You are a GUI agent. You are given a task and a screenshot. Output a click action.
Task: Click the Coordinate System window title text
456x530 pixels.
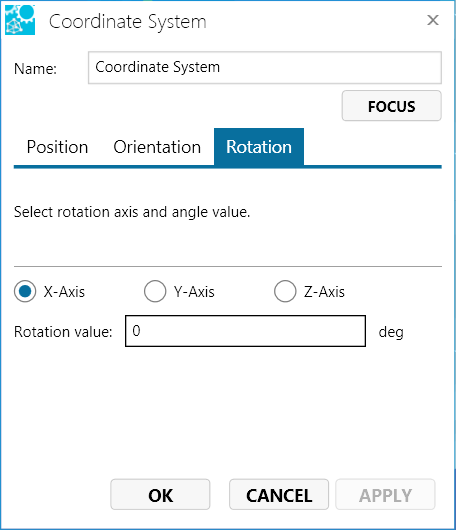[127, 22]
